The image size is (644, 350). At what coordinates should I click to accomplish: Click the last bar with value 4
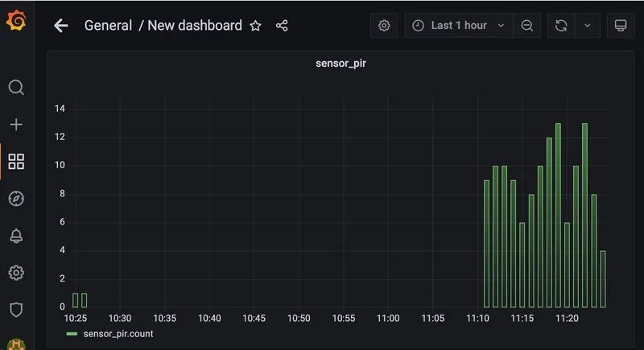coord(603,279)
